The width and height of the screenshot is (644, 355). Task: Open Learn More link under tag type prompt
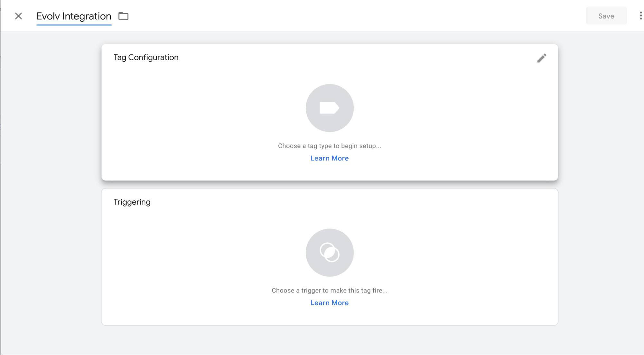tap(329, 158)
